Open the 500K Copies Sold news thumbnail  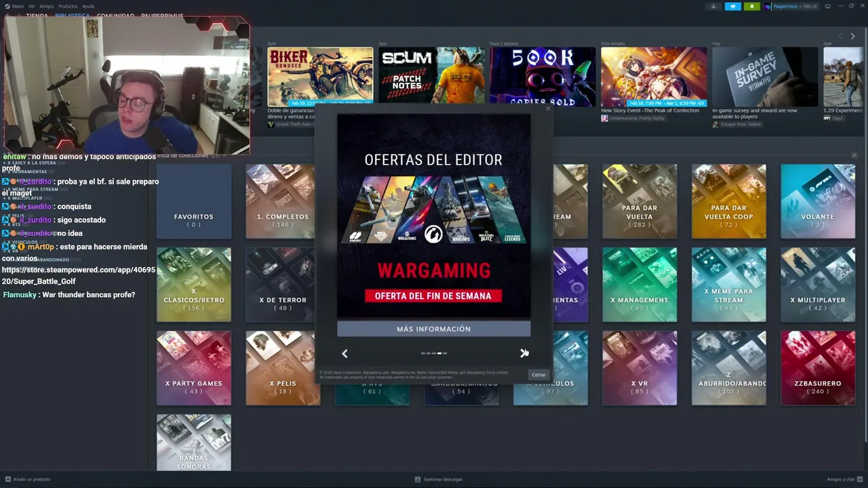point(542,77)
